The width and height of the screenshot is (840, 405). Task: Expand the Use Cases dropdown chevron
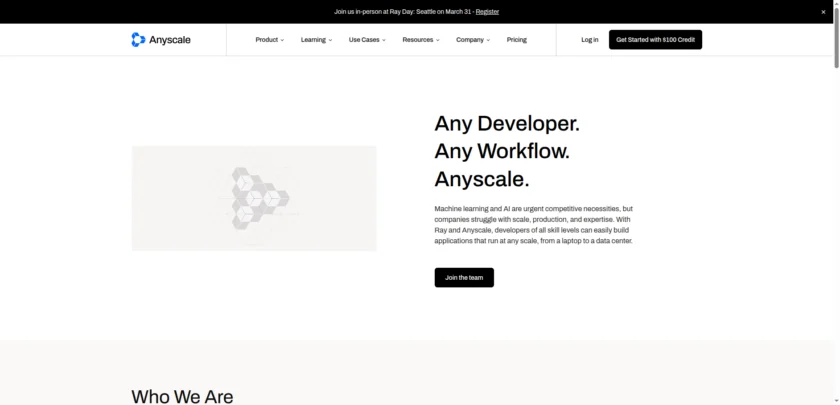[x=384, y=40]
